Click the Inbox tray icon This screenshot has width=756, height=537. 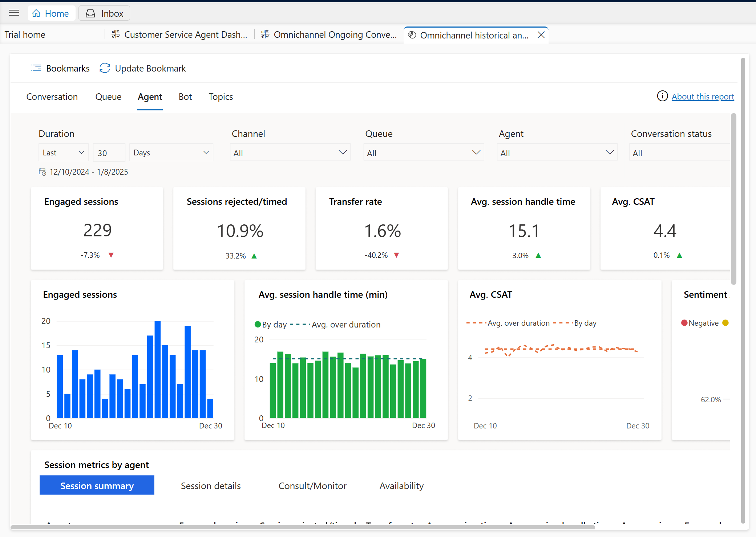pyautogui.click(x=90, y=13)
